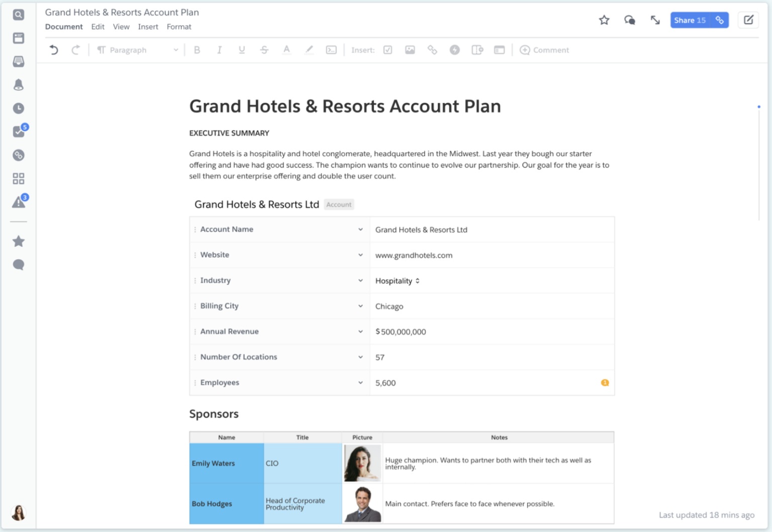Screen dimensions: 772x532
Task: Insert an image into the document
Action: (410, 50)
